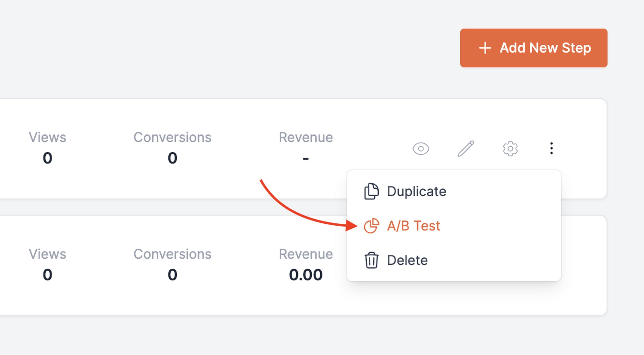This screenshot has height=355, width=644.
Task: Edit the step with the pencil icon
Action: click(x=466, y=148)
